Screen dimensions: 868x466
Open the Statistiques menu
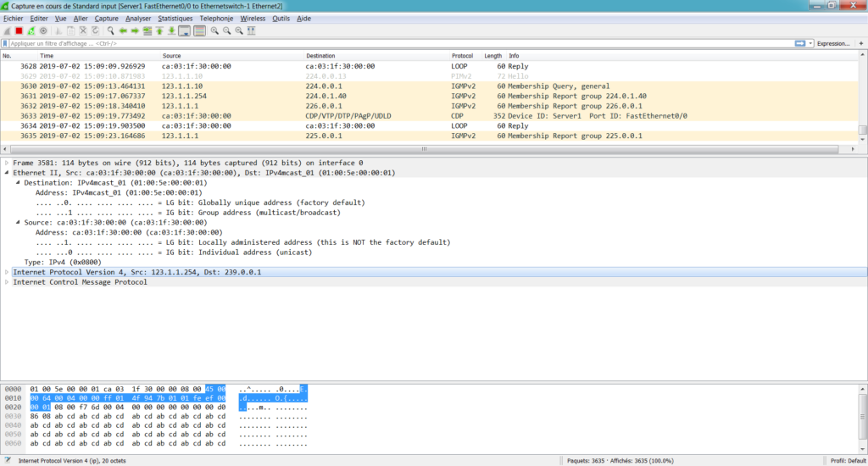[175, 19]
